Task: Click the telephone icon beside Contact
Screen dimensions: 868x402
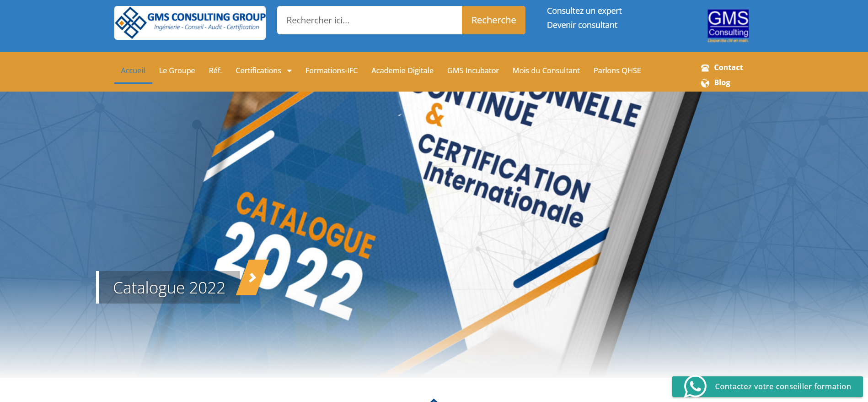Action: coord(705,68)
